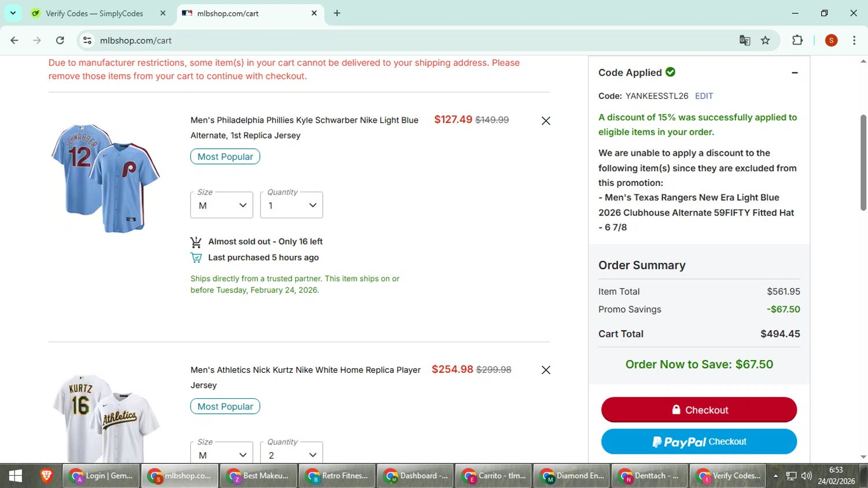
Task: Remove the Nick Kurtz jersey from cart
Action: 546,370
